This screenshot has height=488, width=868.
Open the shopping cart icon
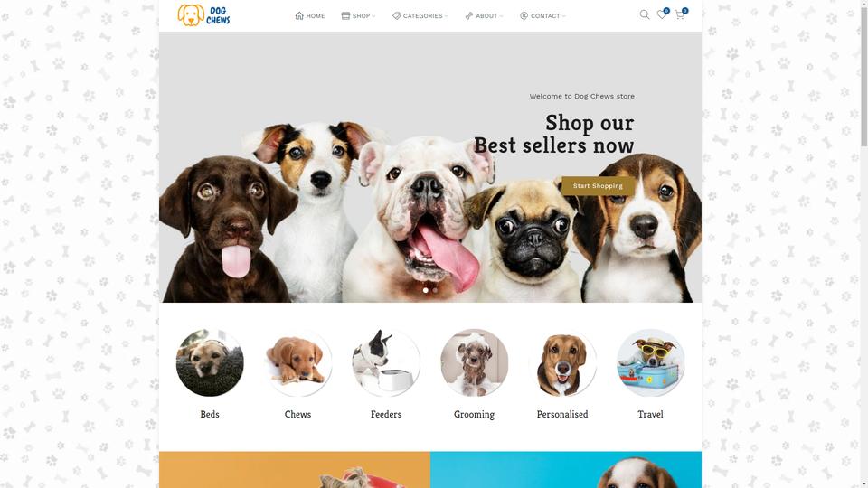pos(680,15)
